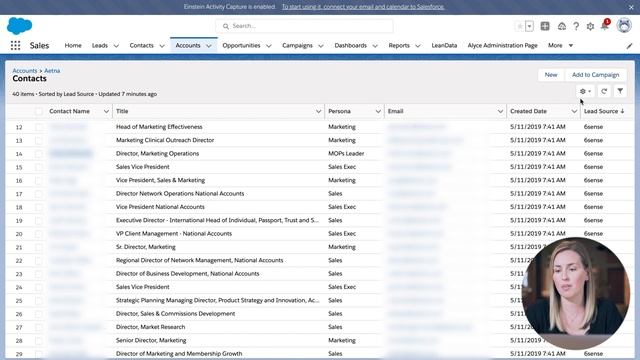The image size is (640, 360).
Task: Open the Campaigns tab
Action: (x=297, y=45)
